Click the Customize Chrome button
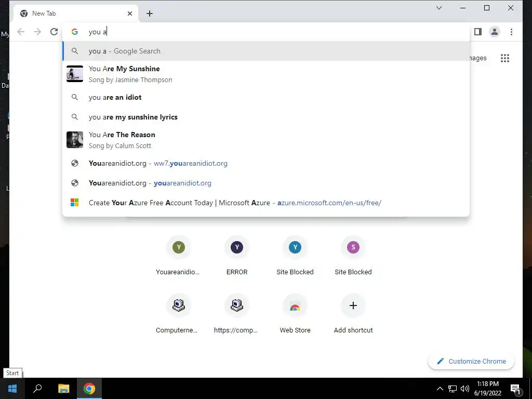 pyautogui.click(x=471, y=362)
